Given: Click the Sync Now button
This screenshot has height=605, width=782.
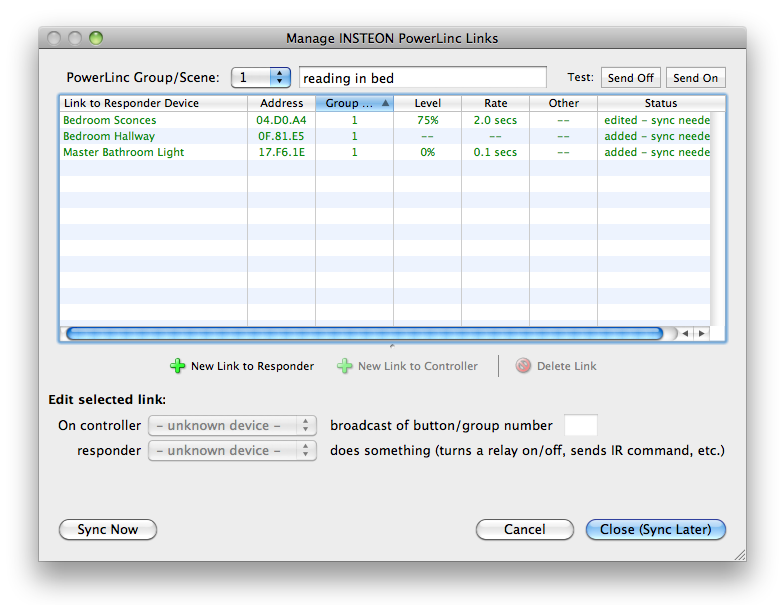Looking at the screenshot, I should pyautogui.click(x=108, y=530).
